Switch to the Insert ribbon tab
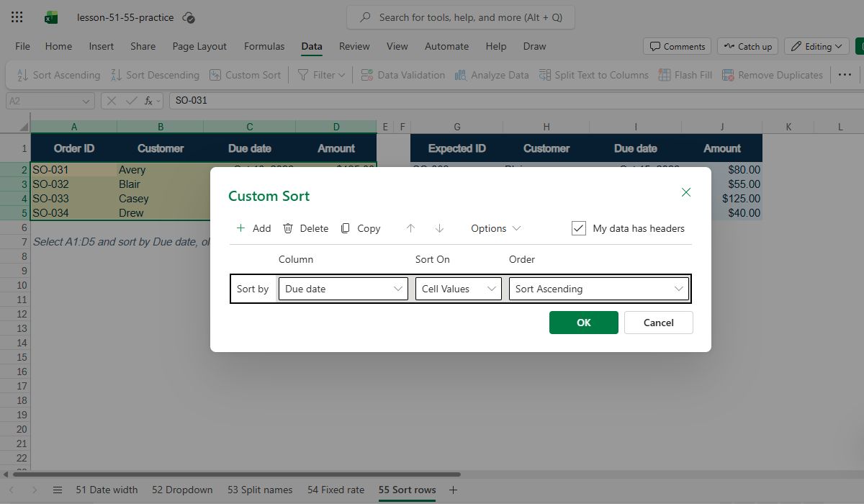The image size is (864, 504). point(102,46)
